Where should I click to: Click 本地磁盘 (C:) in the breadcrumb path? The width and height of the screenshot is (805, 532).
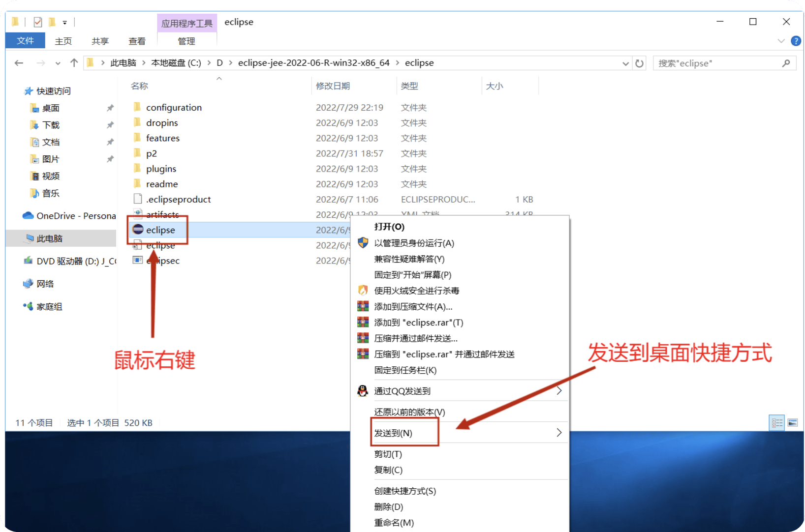coord(176,63)
